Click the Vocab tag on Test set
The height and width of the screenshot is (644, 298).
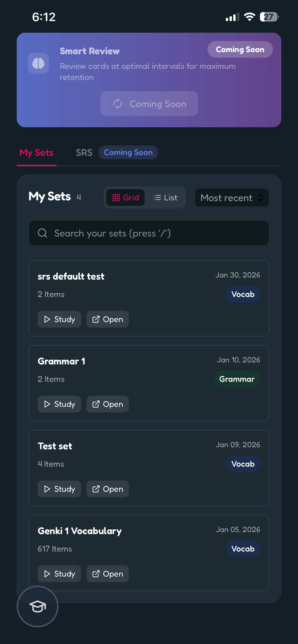[x=243, y=464]
